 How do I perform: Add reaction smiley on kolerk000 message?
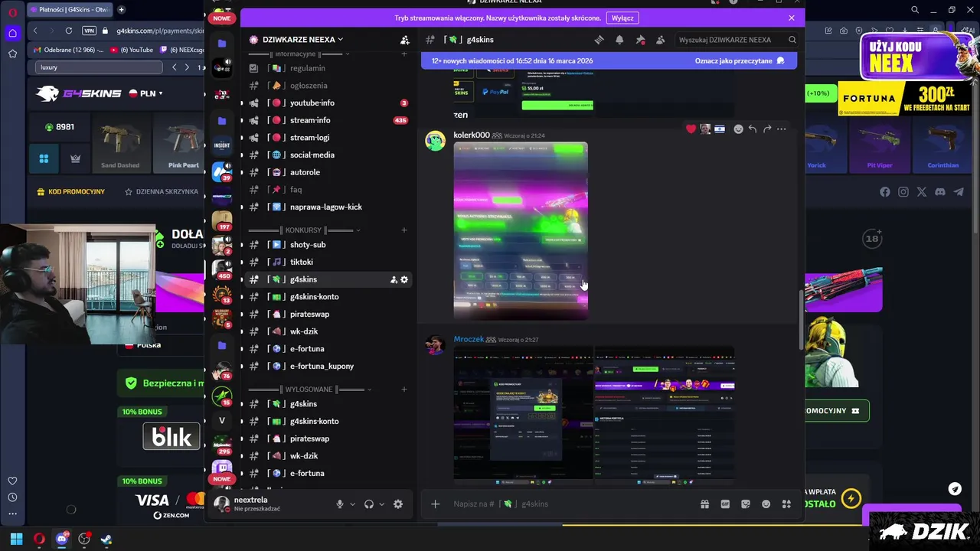coord(738,129)
